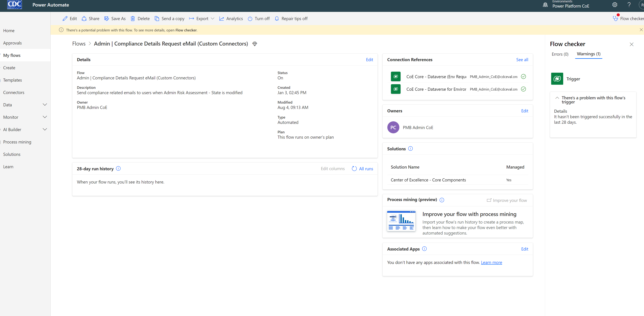The width and height of the screenshot is (644, 316).
Task: Collapse the trigger problem warning details
Action: 557,98
